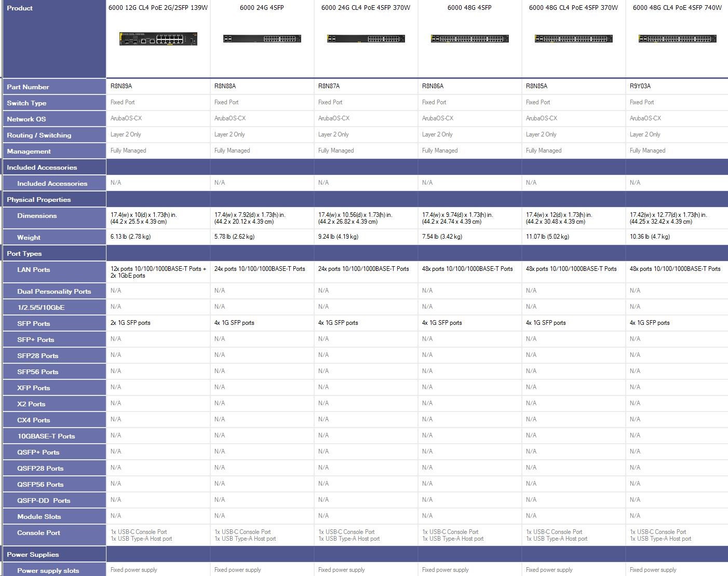The height and width of the screenshot is (576, 728).
Task: Click the Included Accessories section header
Action: [42, 168]
